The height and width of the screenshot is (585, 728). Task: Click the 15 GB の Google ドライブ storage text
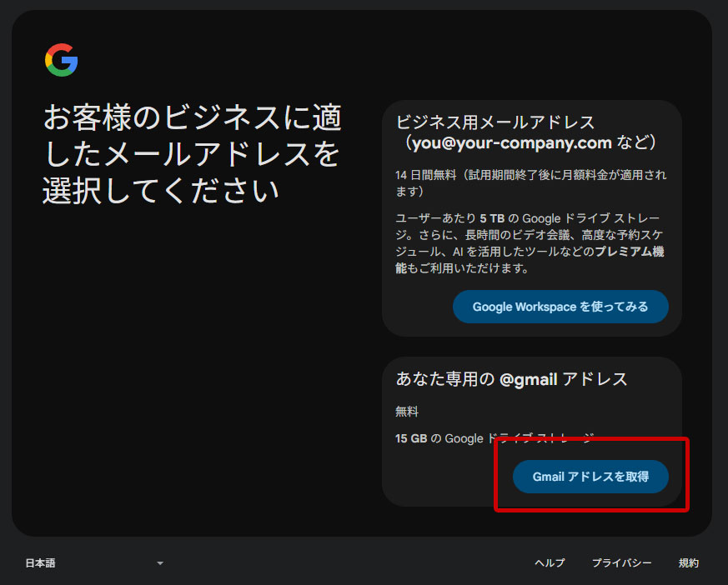coord(495,438)
